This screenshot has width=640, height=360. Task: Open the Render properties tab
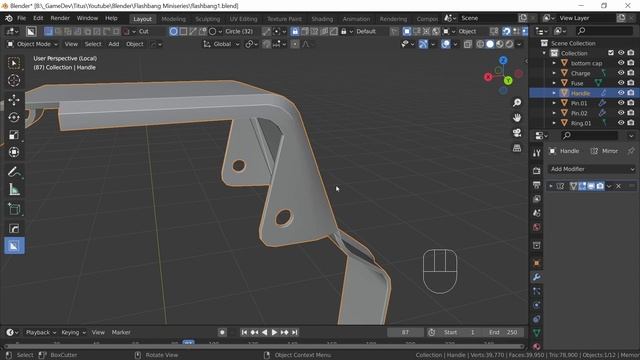coord(536,171)
